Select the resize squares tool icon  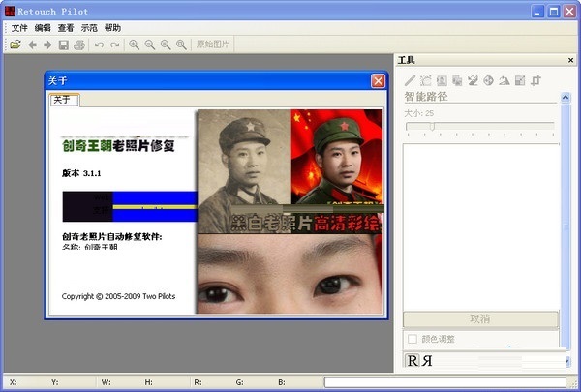point(520,80)
